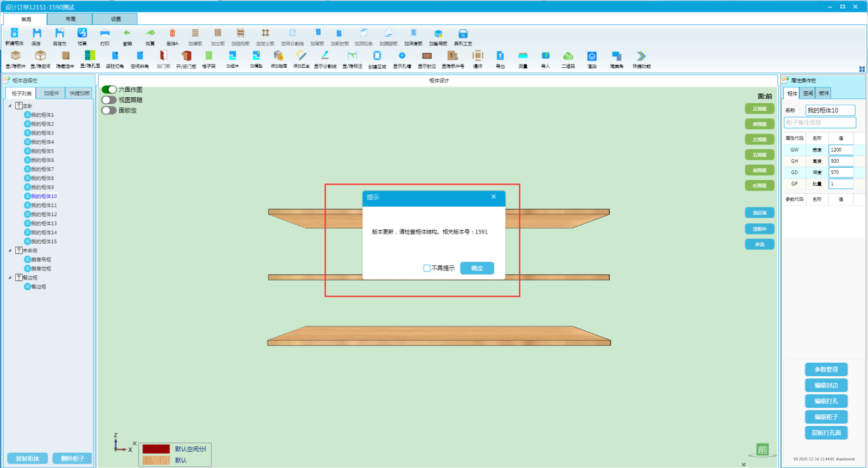Enable the 视图跟随 toggle switch
This screenshot has width=868, height=468.
[x=109, y=100]
